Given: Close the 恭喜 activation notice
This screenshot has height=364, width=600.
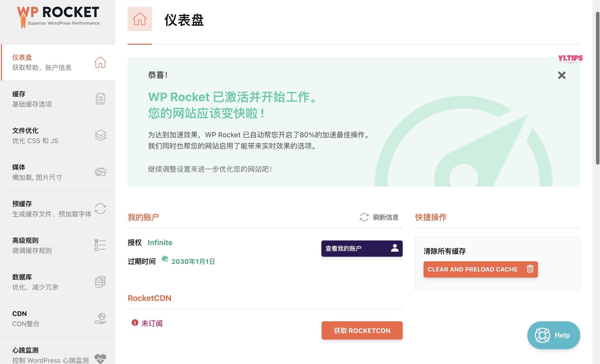Looking at the screenshot, I should tap(562, 75).
